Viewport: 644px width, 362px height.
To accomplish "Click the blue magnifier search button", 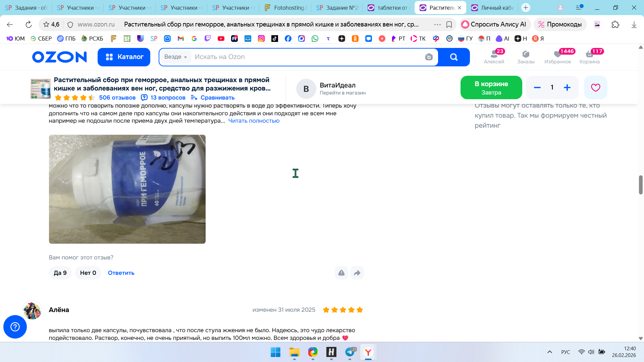I will point(454,57).
